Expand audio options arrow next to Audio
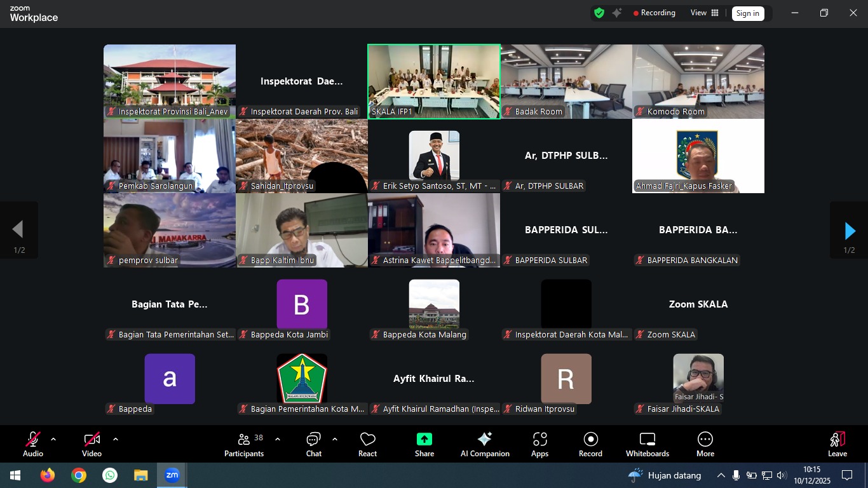The width and height of the screenshot is (868, 488). tap(53, 439)
